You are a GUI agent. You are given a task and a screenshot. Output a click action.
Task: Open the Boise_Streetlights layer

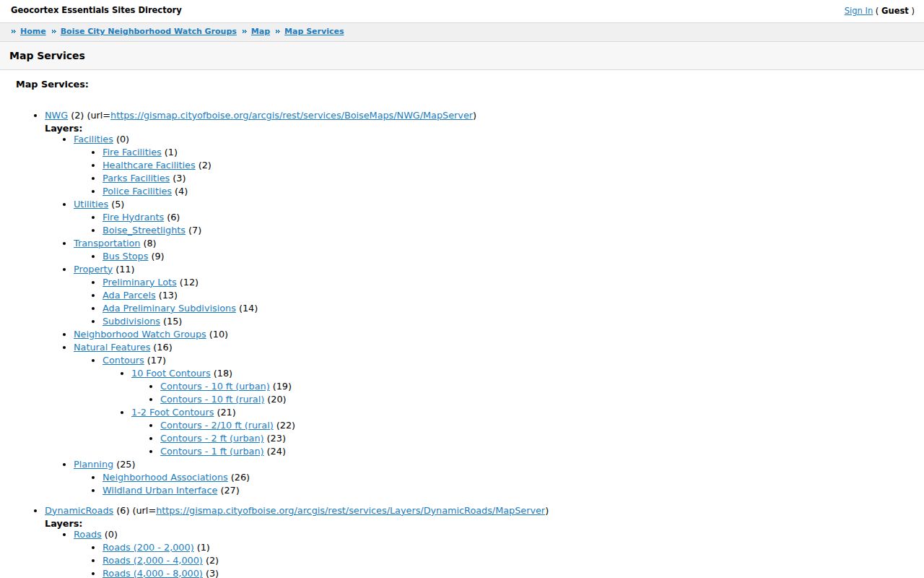pos(144,230)
